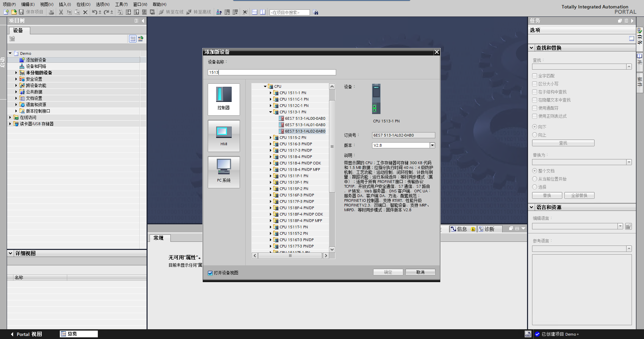Viewport: 644px width, 339px height.
Task: Click the Go online toolbar icon
Action: [x=161, y=12]
